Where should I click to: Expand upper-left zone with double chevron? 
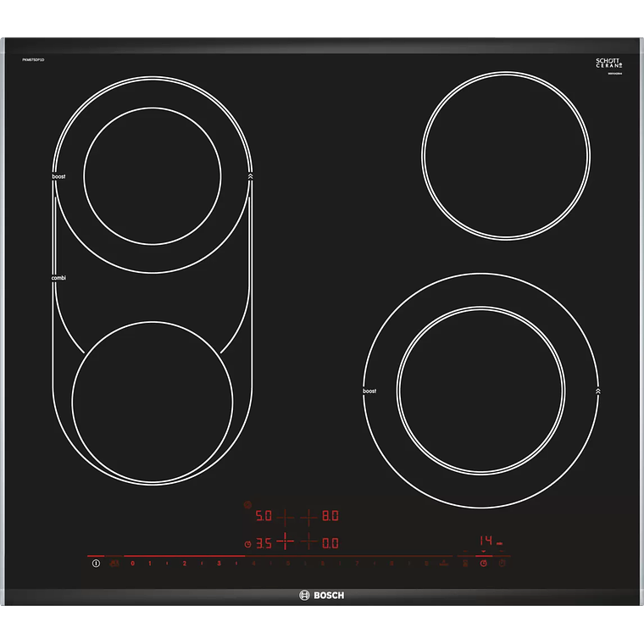tap(251, 176)
